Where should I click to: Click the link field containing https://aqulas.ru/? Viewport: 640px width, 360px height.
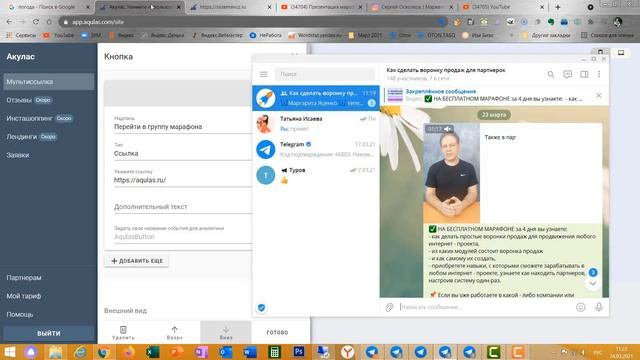(183, 180)
